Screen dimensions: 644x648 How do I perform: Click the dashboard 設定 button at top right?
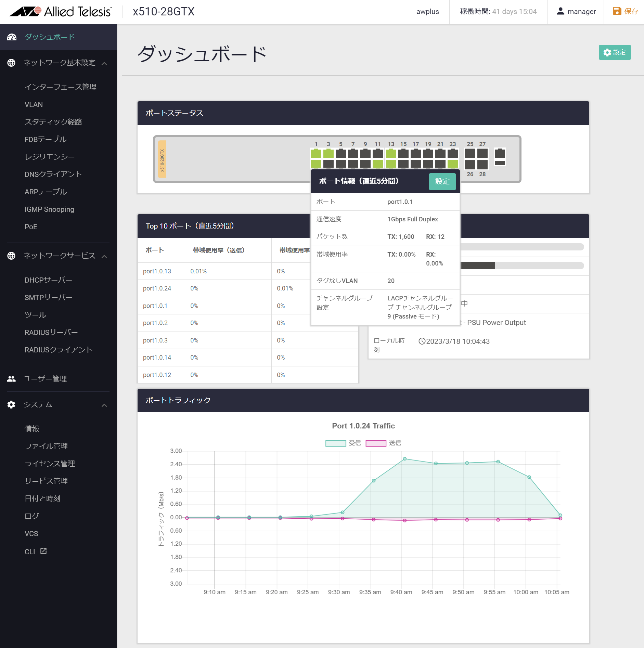click(615, 52)
